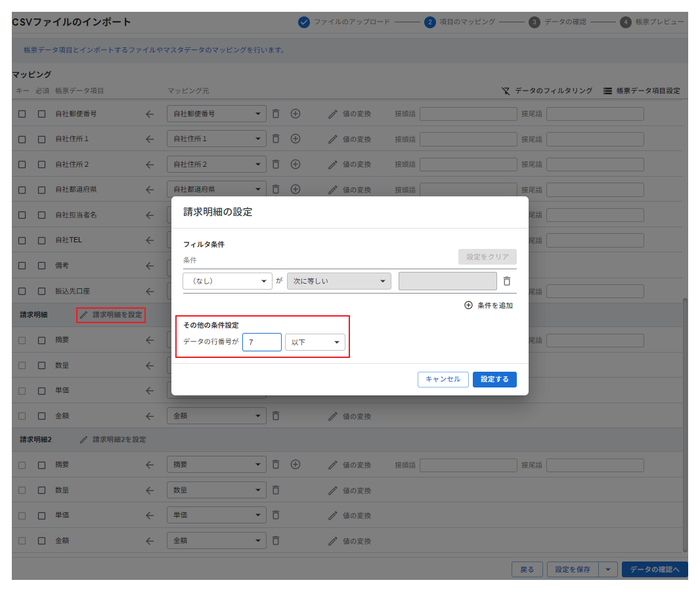Image resolution: width=700 pixels, height=595 pixels.
Task: Click plus icon next to 自社住所1 mapping
Action: (x=295, y=139)
